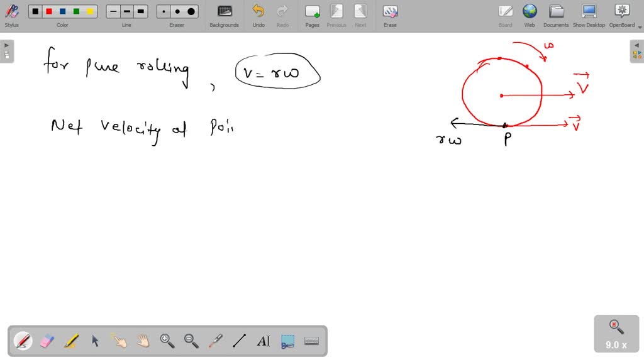644x362 pixels.
Task: Open the Capture part of screen tool
Action: coord(287,341)
